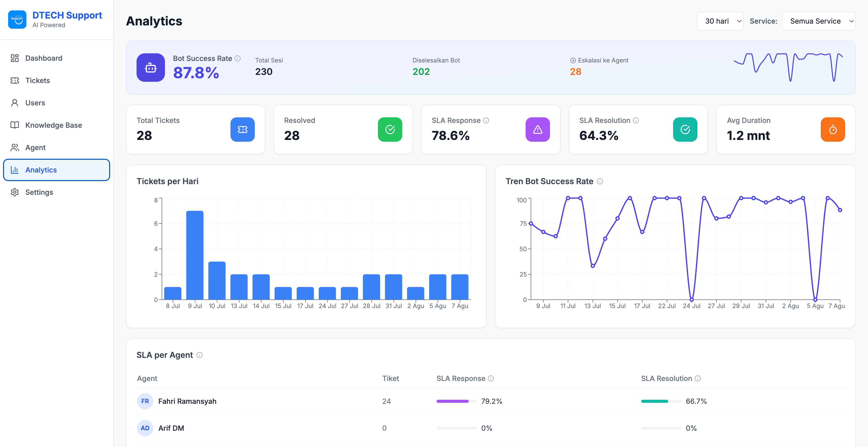Viewport: 868px width, 447px height.
Task: Expand the Semua Service dropdown
Action: [x=818, y=21]
